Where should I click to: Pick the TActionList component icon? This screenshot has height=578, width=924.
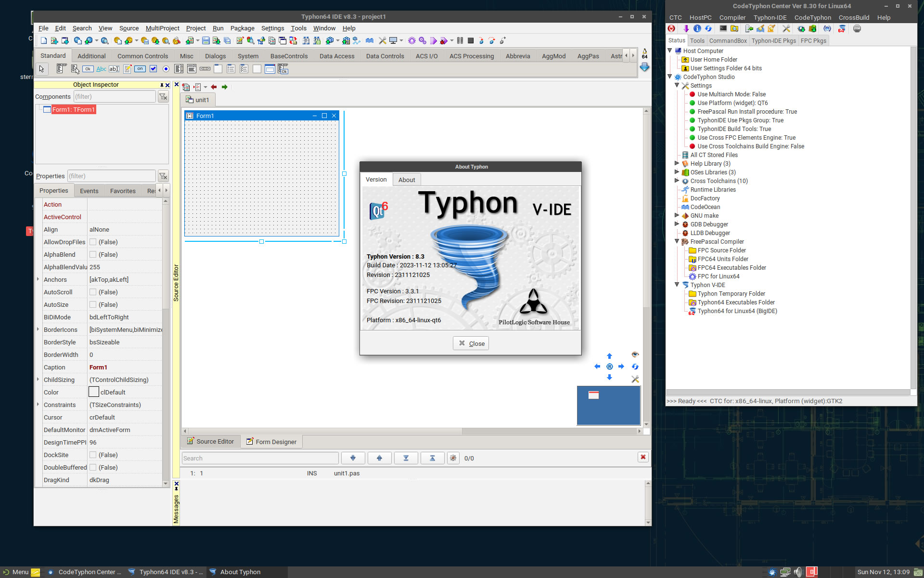(283, 69)
